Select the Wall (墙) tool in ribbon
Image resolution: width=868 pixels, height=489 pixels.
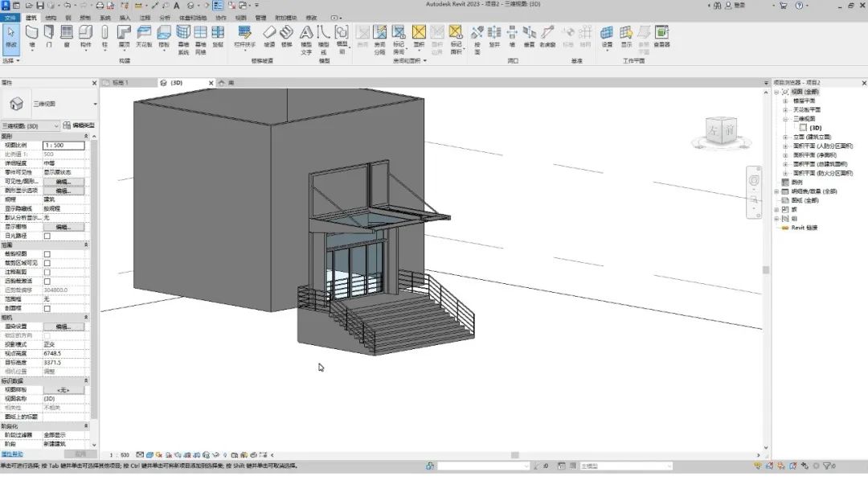(31, 36)
